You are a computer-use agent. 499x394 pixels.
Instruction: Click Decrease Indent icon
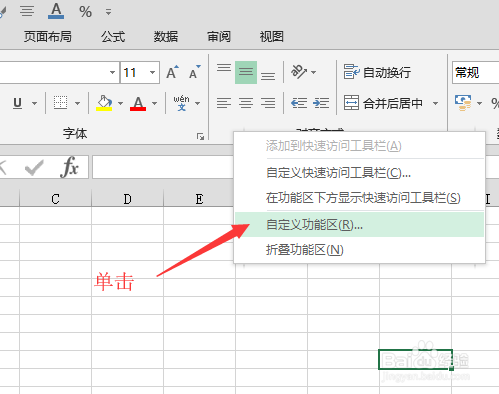[299, 103]
